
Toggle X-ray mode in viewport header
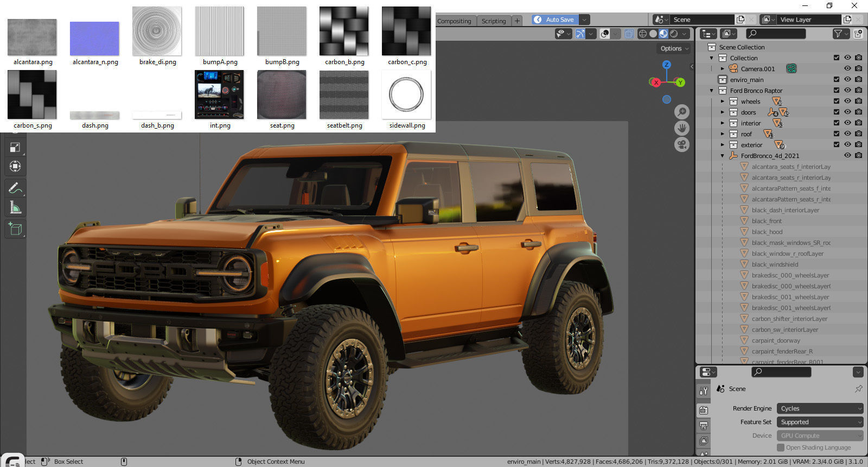coord(629,34)
